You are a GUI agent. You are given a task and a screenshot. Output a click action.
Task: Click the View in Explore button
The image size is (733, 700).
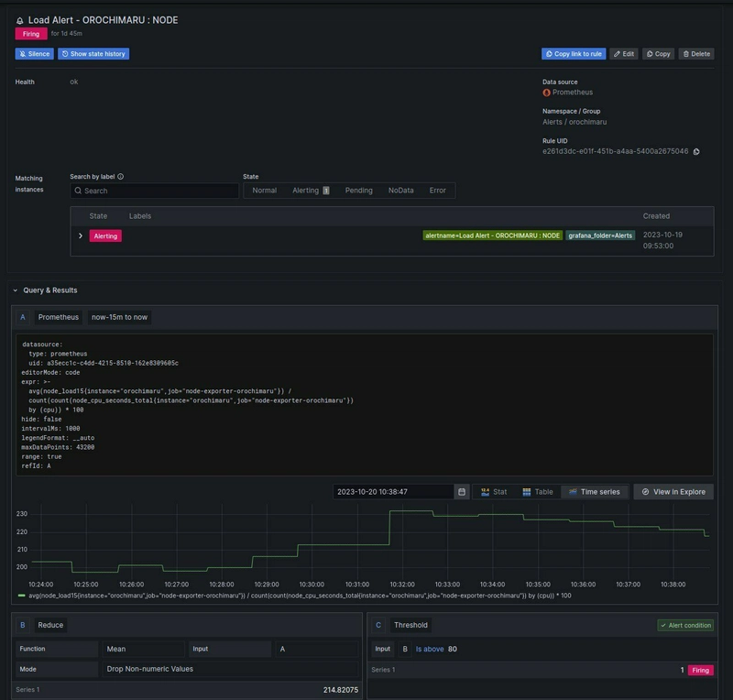(x=673, y=492)
